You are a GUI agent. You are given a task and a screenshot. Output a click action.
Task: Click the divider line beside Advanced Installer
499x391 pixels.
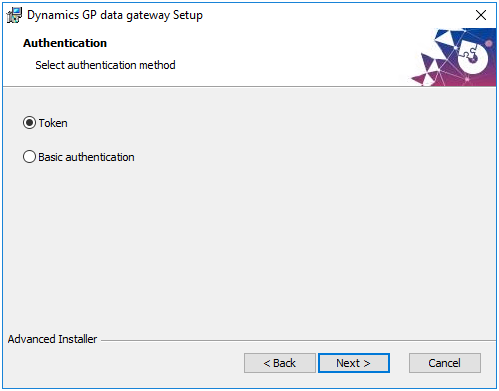(x=298, y=340)
